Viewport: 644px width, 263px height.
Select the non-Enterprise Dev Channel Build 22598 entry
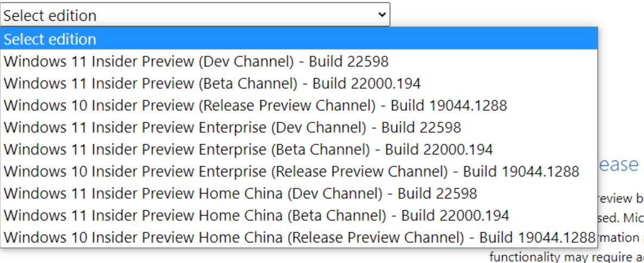pyautogui.click(x=195, y=61)
